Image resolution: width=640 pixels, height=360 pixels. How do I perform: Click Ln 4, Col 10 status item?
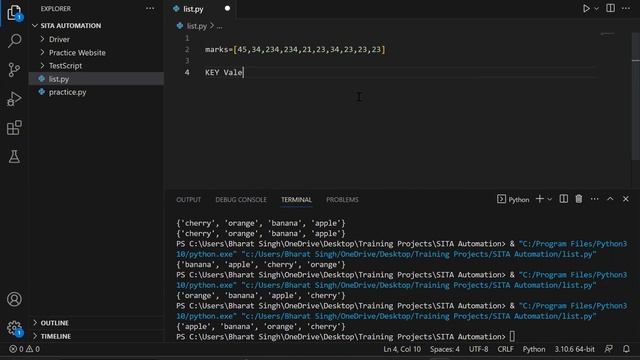point(402,349)
